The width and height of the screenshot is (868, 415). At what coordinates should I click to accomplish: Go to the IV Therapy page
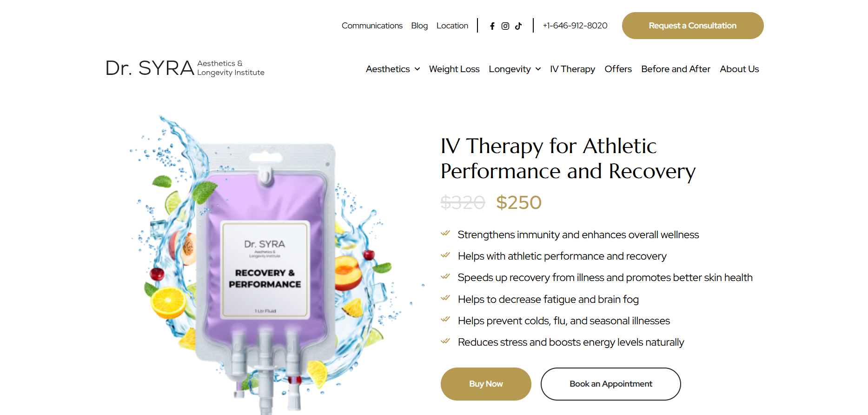pos(572,69)
